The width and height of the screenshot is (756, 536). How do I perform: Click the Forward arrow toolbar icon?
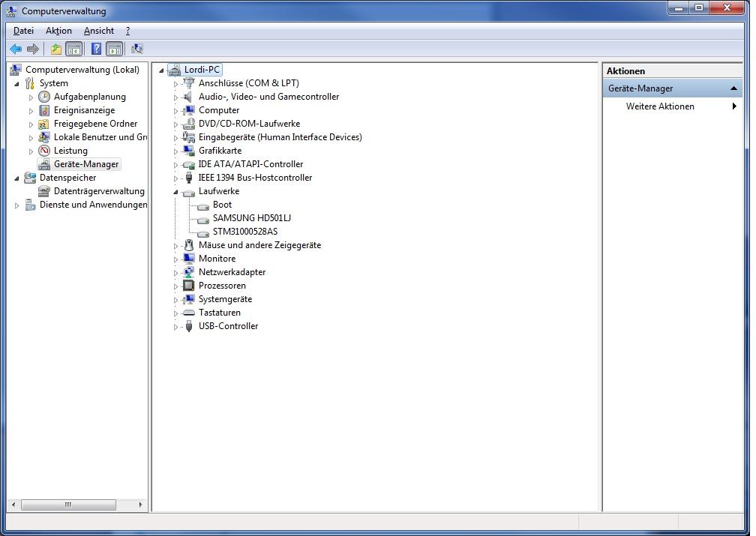click(x=33, y=49)
